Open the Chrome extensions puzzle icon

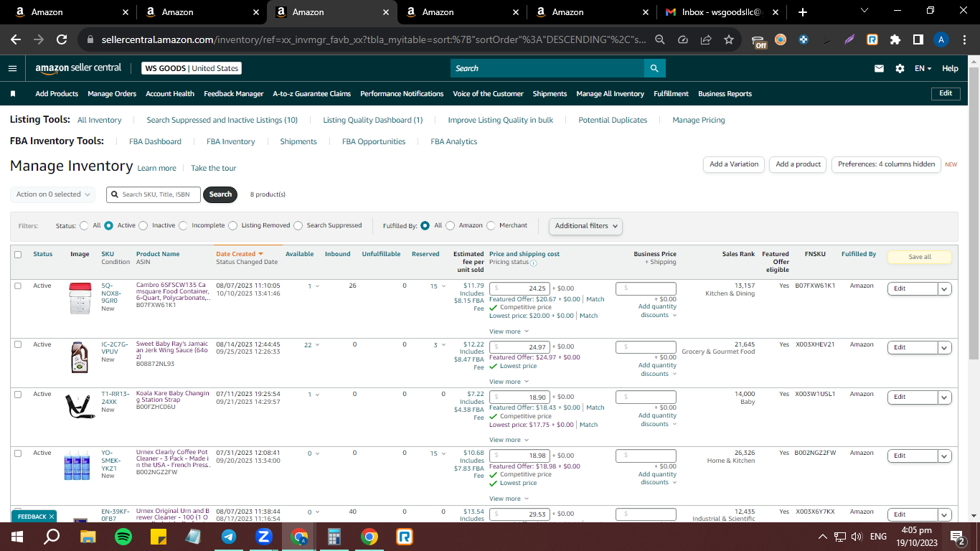[895, 40]
